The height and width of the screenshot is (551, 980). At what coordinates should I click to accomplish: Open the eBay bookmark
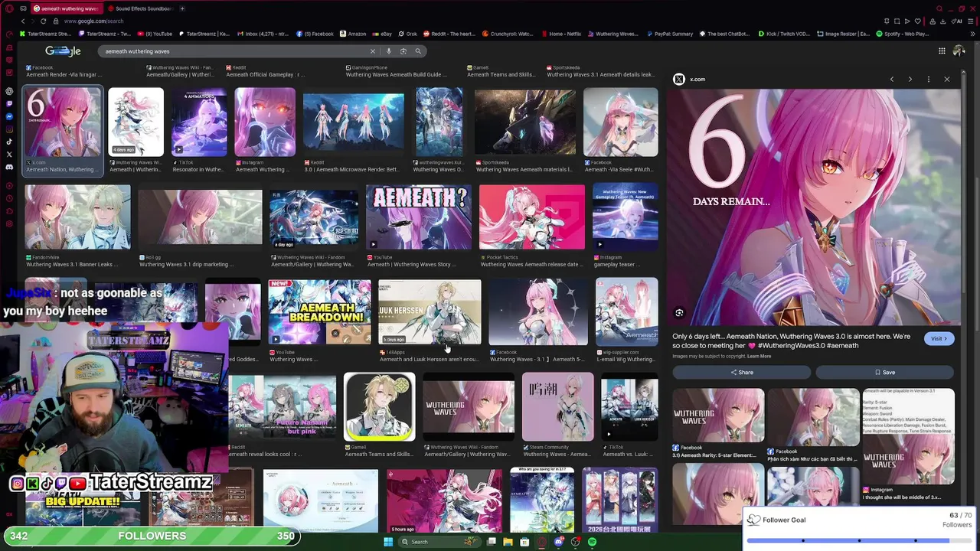[x=382, y=34]
